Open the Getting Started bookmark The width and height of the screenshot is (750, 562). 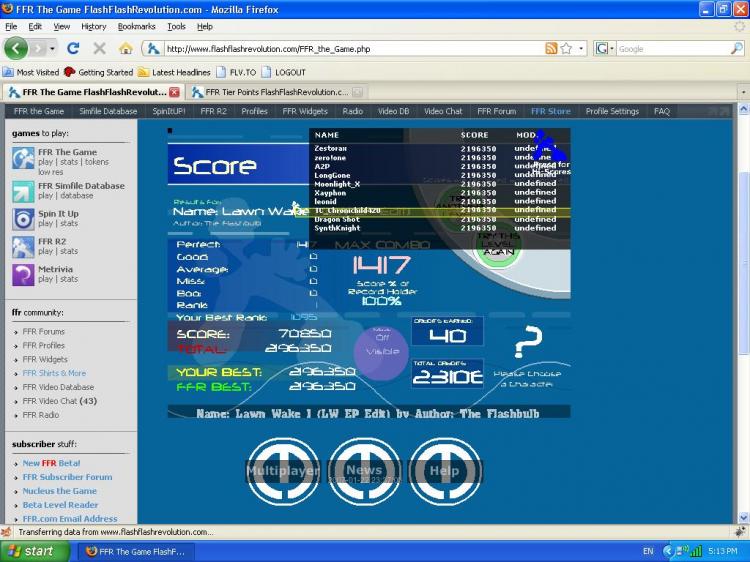click(99, 72)
